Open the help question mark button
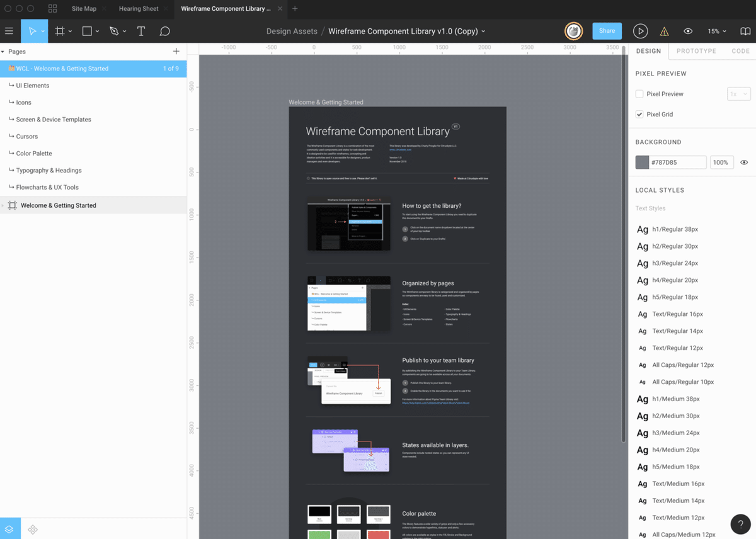Viewport: 756px width, 539px height. coord(740,524)
